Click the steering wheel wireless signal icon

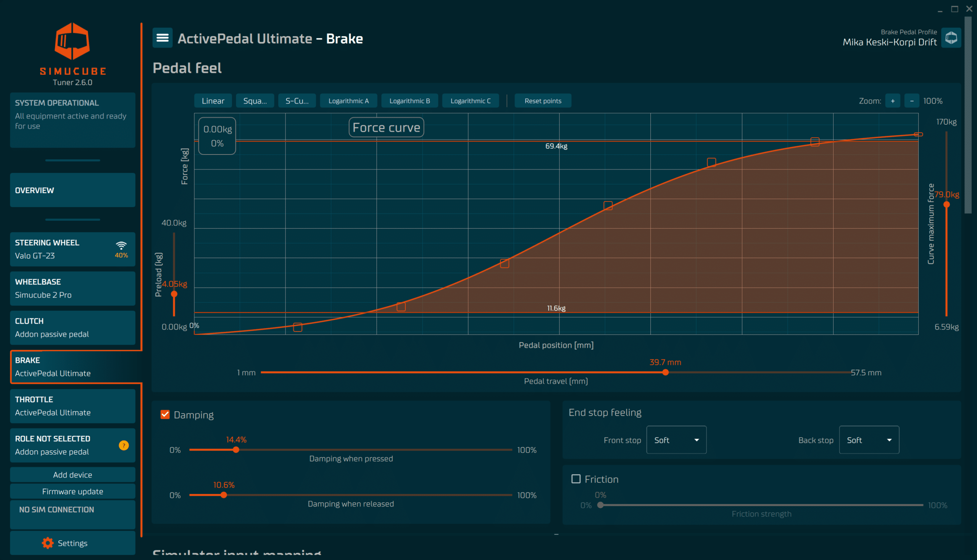(121, 245)
